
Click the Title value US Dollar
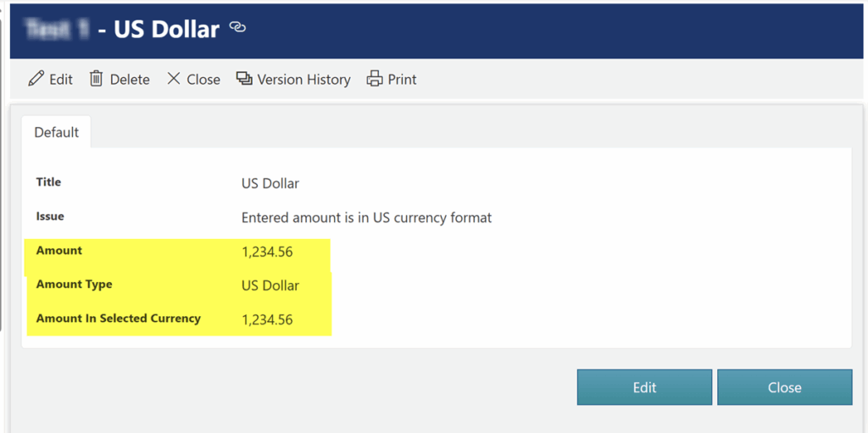coord(270,183)
